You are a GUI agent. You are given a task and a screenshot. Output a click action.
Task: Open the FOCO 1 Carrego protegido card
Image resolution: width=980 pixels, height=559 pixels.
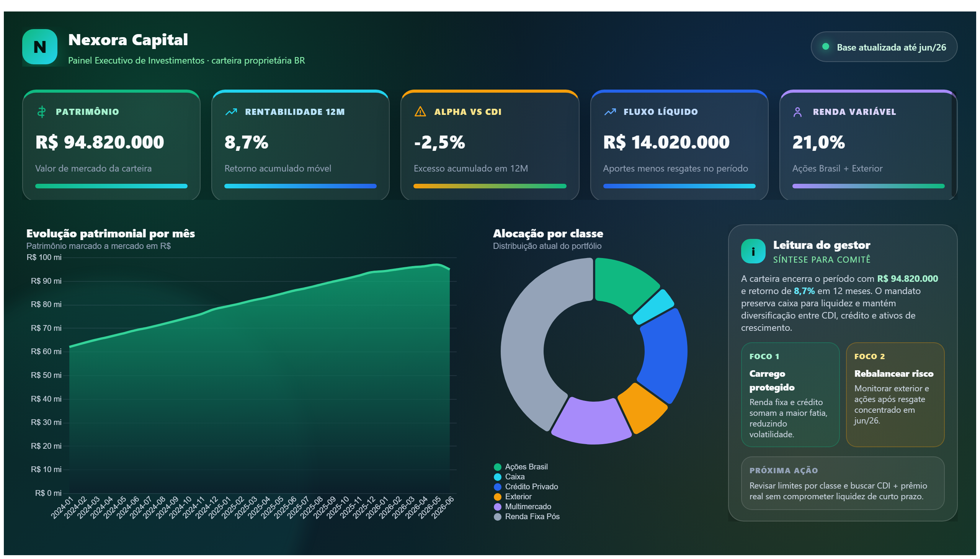(790, 395)
